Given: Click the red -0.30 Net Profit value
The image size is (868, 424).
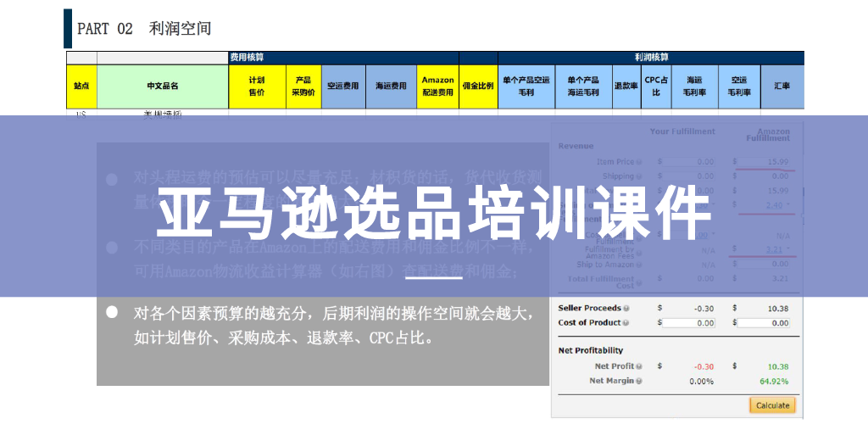Looking at the screenshot, I should click(704, 366).
